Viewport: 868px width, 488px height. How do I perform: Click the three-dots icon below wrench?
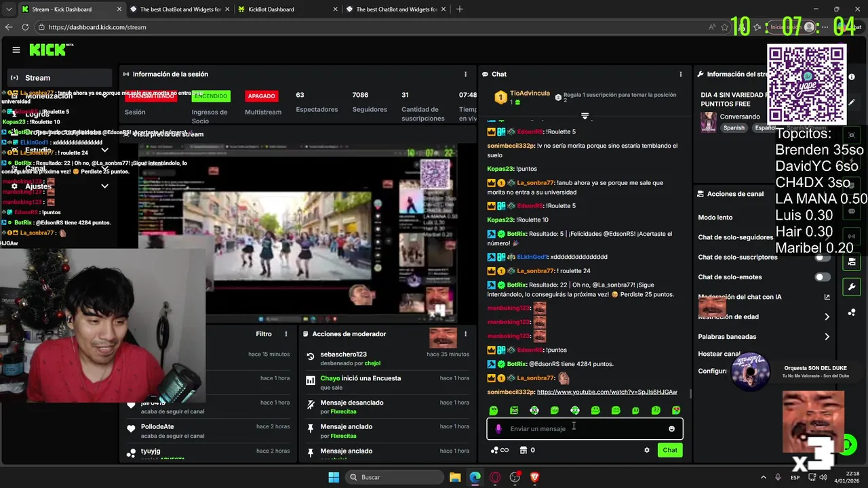[x=852, y=312]
